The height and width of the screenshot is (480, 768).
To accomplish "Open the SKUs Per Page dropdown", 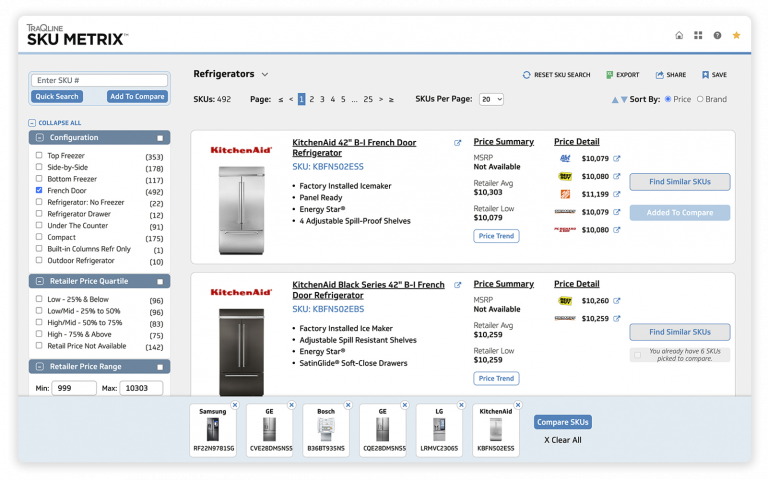I will tap(491, 99).
